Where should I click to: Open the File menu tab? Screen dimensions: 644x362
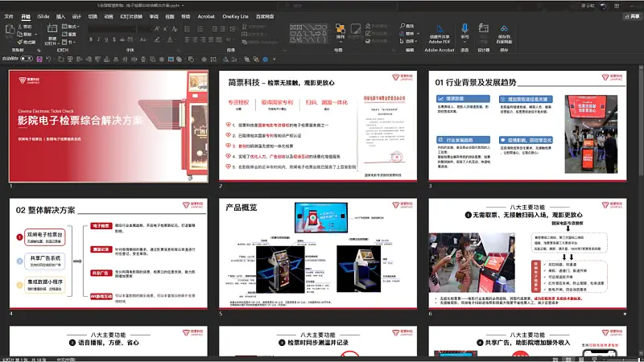click(x=9, y=16)
